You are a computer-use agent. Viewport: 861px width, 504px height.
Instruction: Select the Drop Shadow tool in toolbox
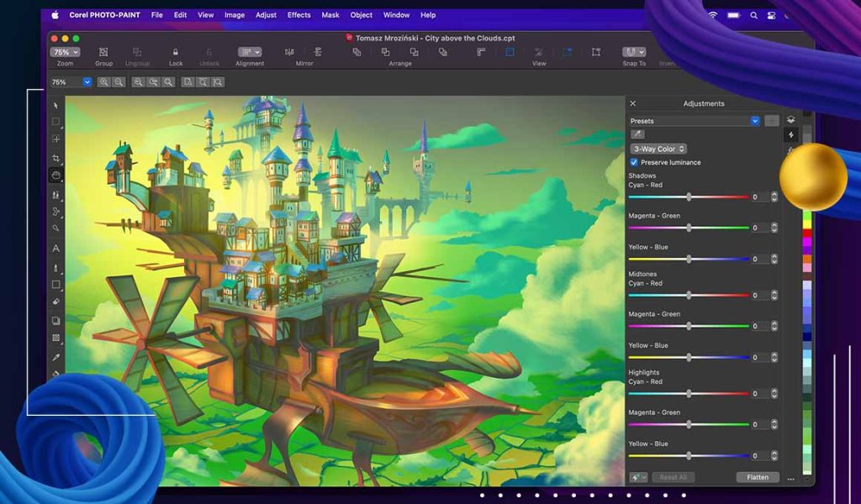pos(55,320)
